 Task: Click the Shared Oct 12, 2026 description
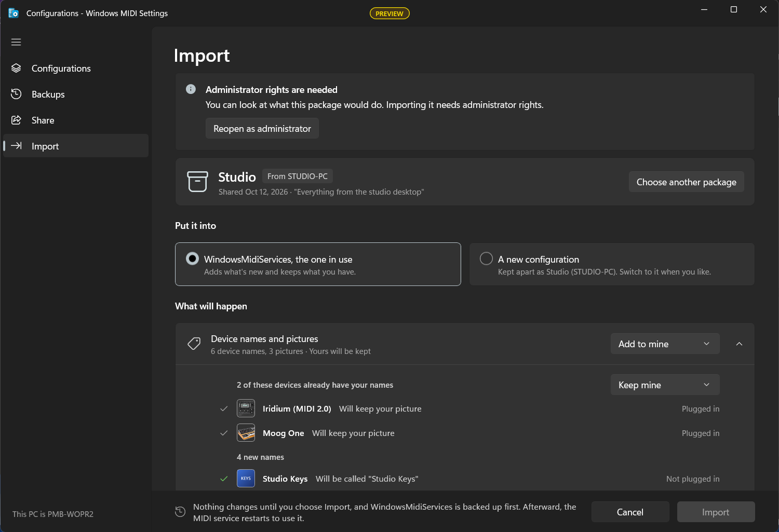[x=321, y=192]
